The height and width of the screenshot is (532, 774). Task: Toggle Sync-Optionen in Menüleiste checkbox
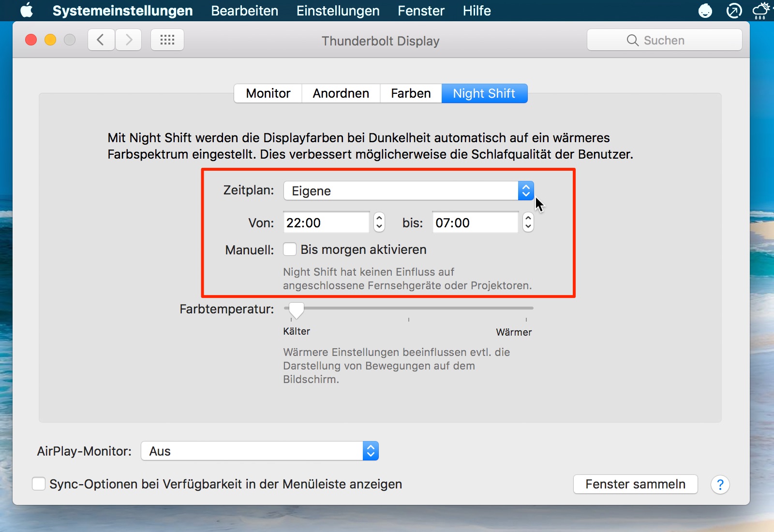(x=39, y=484)
